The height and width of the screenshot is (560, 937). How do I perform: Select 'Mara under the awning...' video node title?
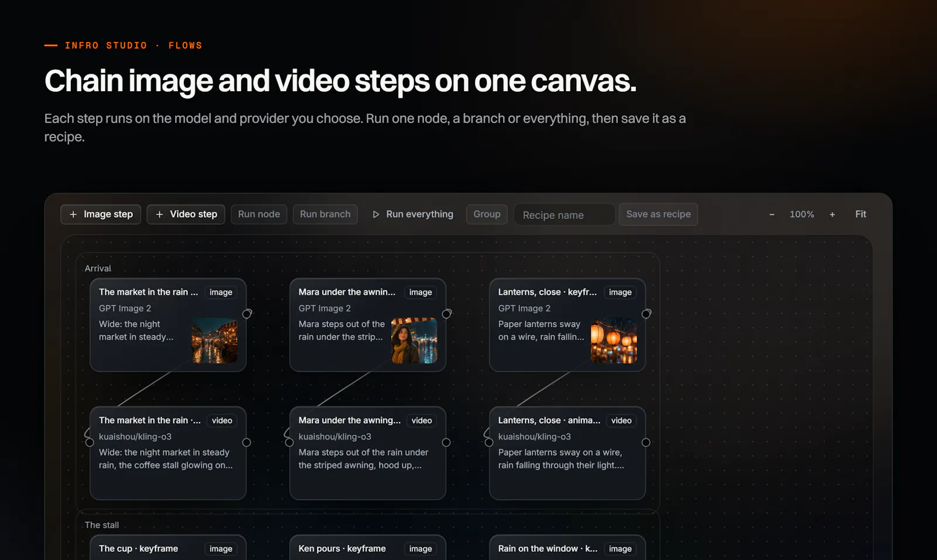click(x=350, y=420)
